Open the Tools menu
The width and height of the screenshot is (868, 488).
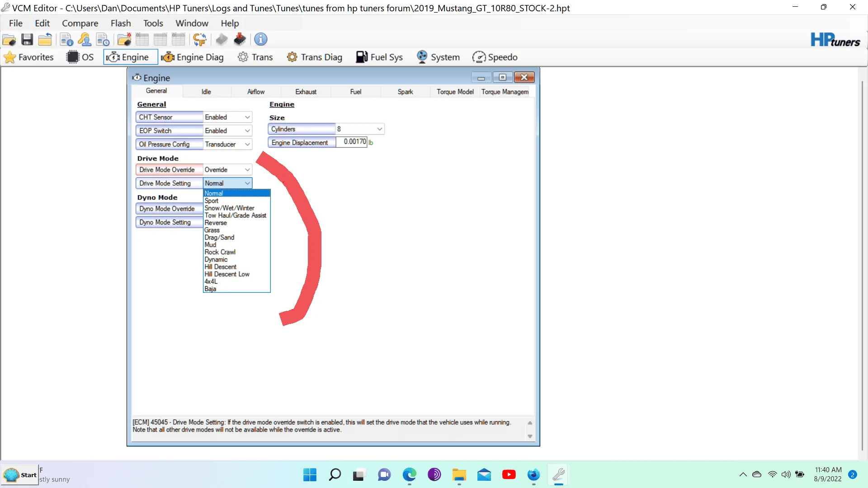(153, 23)
